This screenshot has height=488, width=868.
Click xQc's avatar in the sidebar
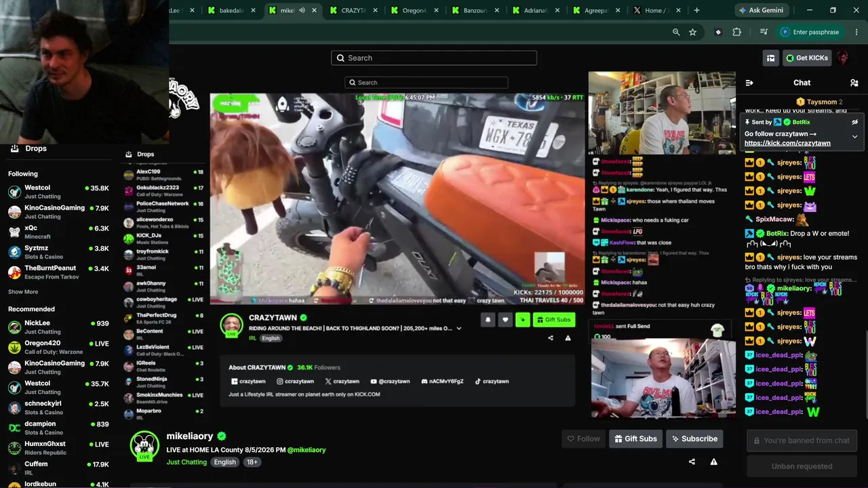(14, 232)
